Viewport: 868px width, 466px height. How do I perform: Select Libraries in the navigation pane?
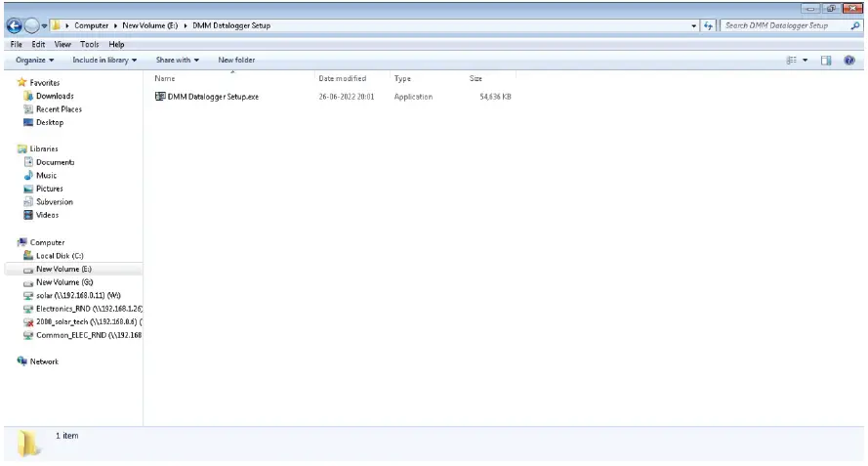coord(44,148)
